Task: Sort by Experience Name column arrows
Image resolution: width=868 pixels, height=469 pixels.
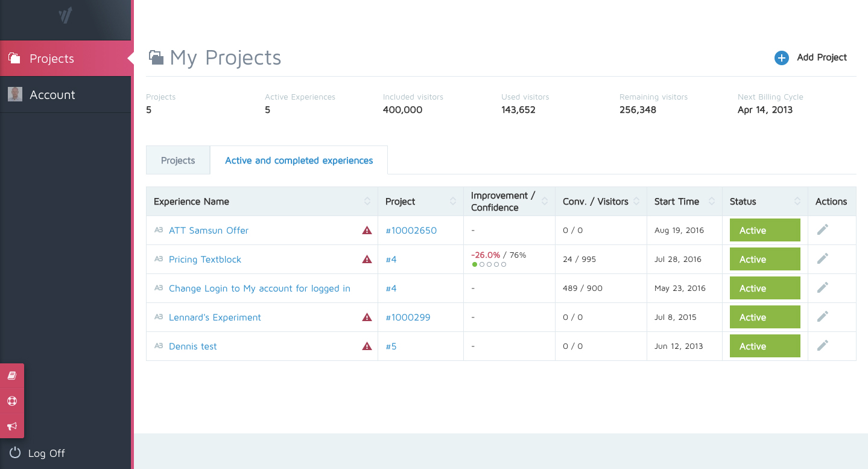Action: (x=367, y=201)
